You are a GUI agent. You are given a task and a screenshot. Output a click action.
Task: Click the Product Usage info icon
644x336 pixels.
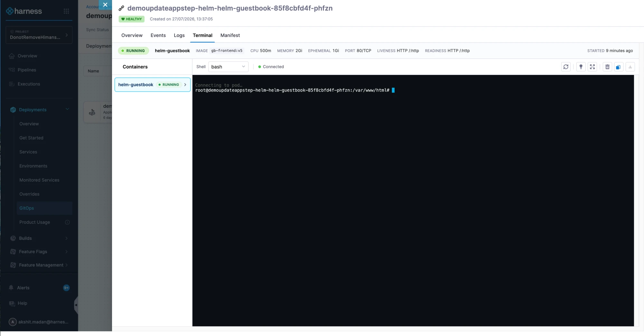67,222
